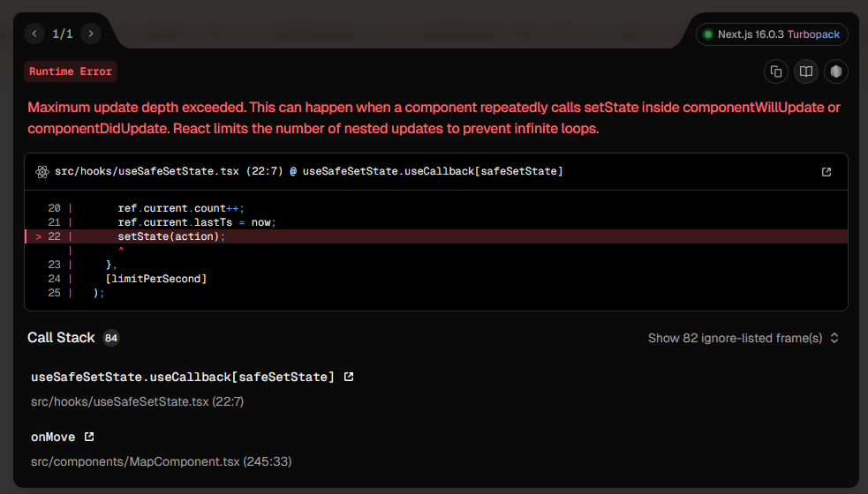868x494 pixels.
Task: Go to the next error arrow
Action: pos(91,34)
